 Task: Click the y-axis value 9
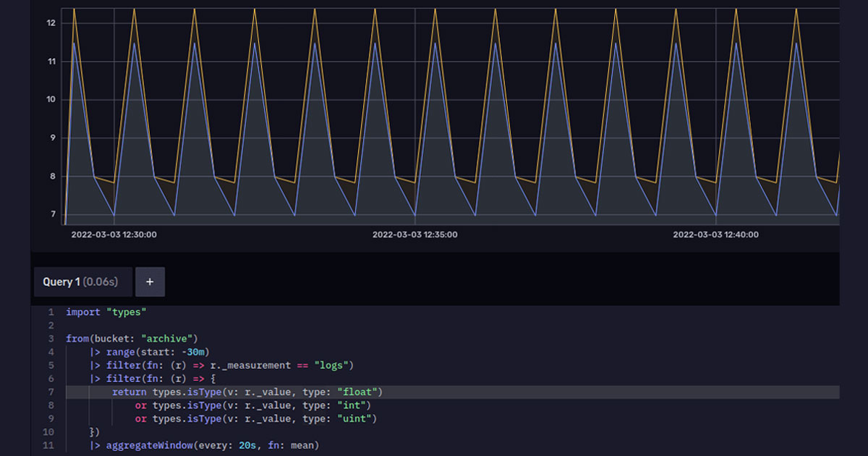[51, 138]
